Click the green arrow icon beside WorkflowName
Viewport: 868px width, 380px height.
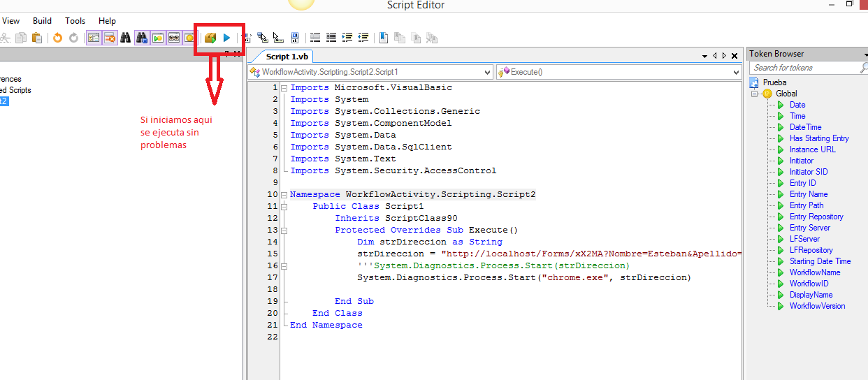click(781, 272)
